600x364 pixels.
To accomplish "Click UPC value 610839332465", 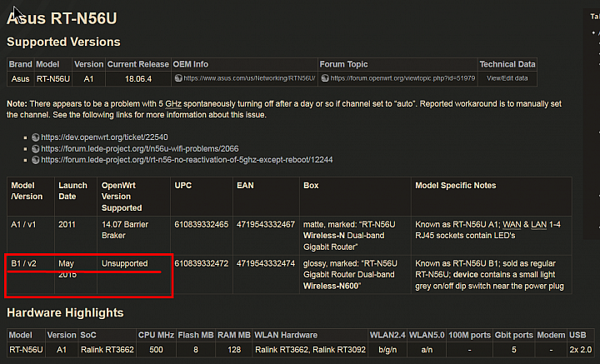I will pos(202,224).
